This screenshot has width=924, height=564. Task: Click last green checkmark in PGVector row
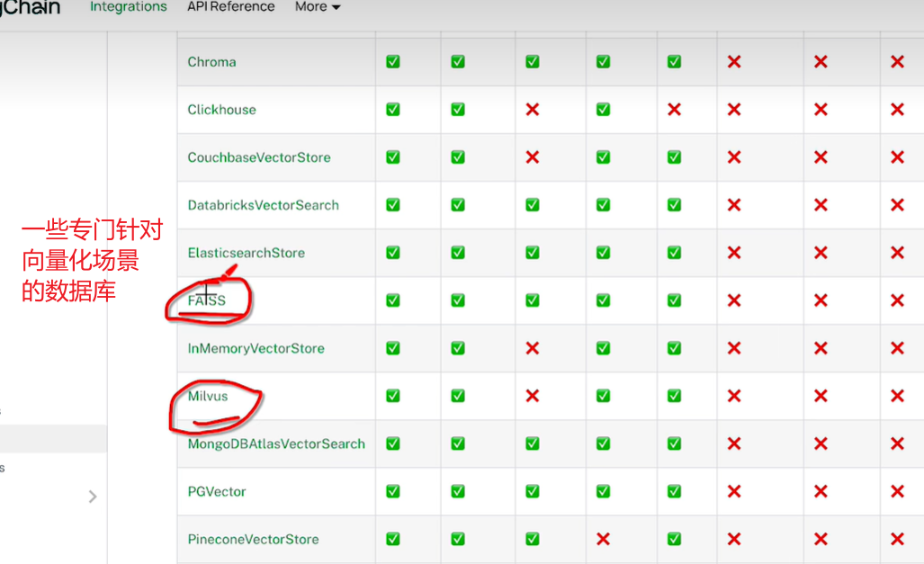(x=674, y=491)
